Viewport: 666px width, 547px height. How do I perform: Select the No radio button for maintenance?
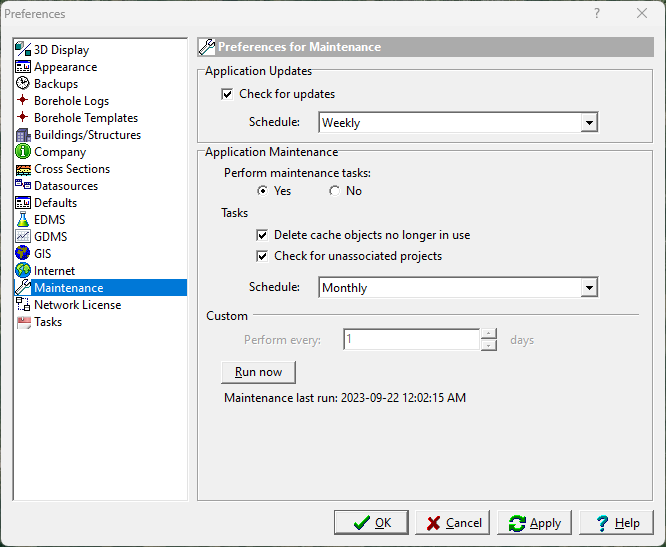(x=334, y=191)
